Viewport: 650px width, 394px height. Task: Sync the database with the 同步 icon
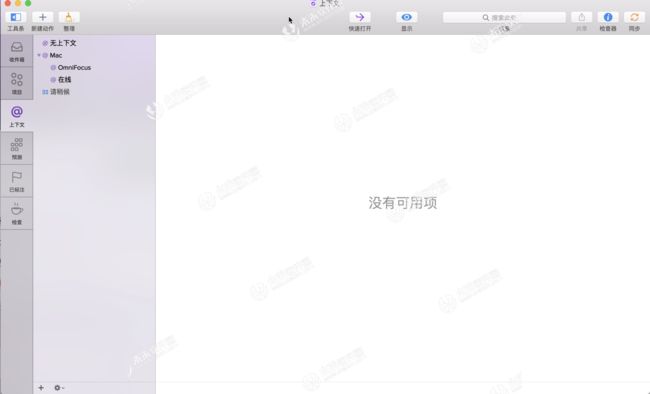(x=634, y=17)
